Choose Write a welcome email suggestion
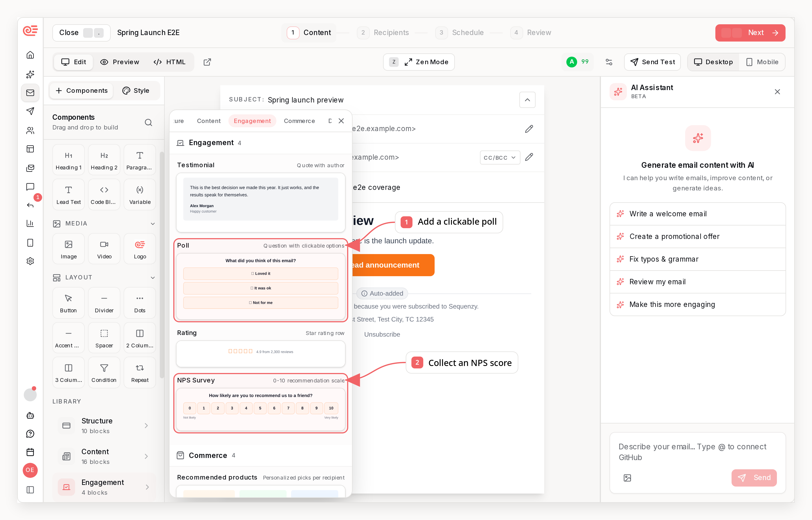 point(698,214)
